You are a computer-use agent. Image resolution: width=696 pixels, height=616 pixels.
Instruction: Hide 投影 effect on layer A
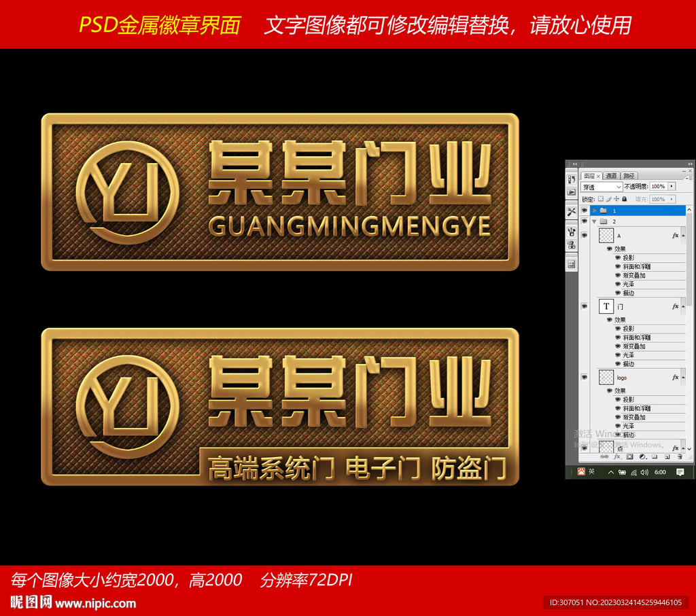(x=618, y=257)
